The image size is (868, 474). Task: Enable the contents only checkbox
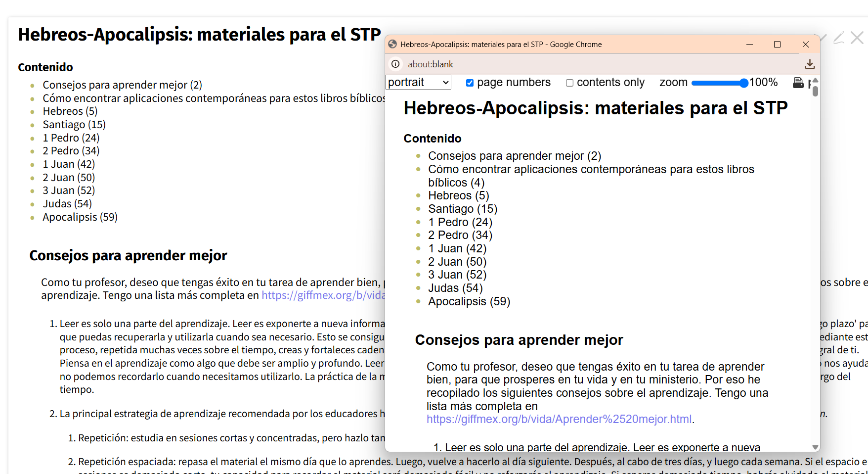[x=569, y=83]
